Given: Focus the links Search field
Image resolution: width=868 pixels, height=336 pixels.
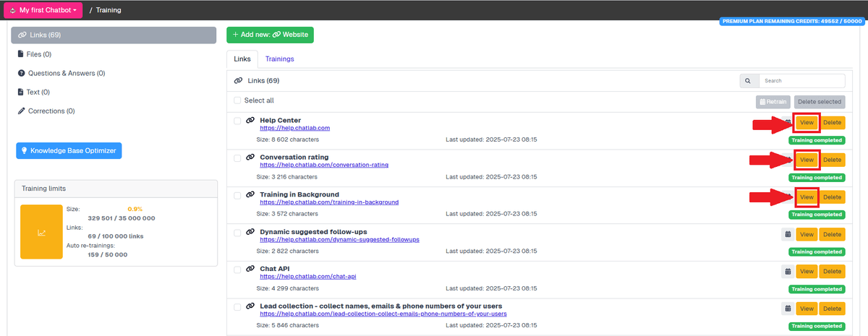Looking at the screenshot, I should coord(801,81).
